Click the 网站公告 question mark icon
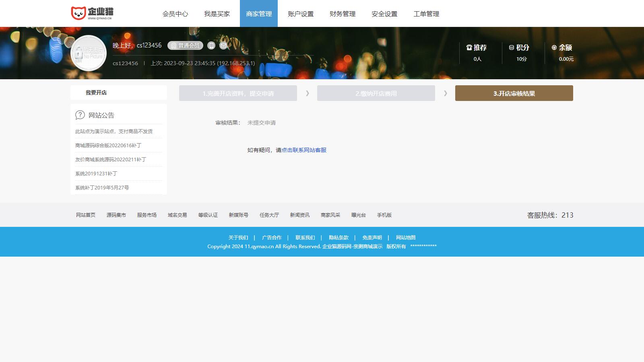This screenshot has height=362, width=644. click(x=80, y=115)
